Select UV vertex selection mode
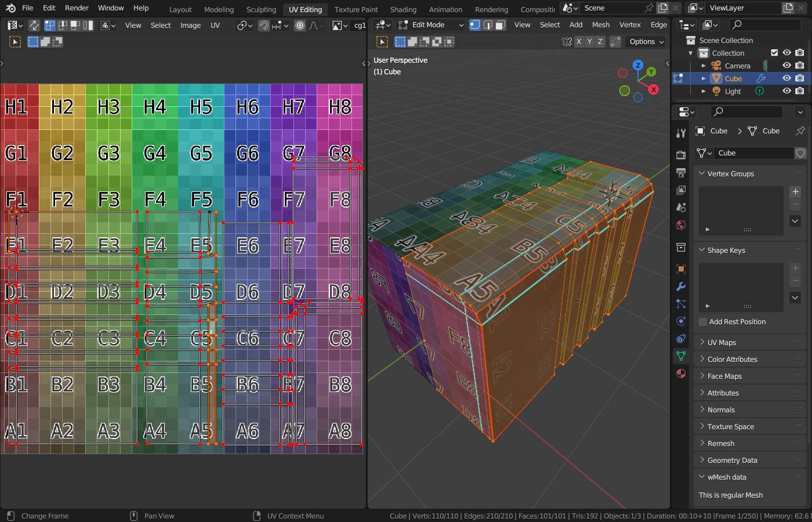Image resolution: width=812 pixels, height=522 pixels. (x=50, y=26)
